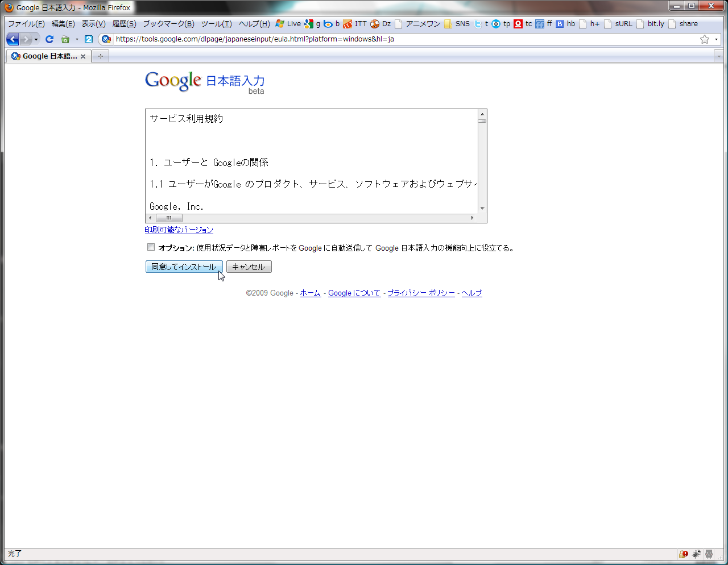This screenshot has height=565, width=728.
Task: Open the address bar history dropdown
Action: pos(716,39)
